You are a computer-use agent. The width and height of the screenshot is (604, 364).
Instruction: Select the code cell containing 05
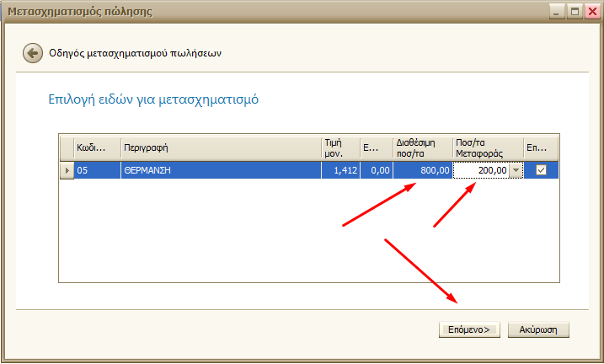pos(97,170)
